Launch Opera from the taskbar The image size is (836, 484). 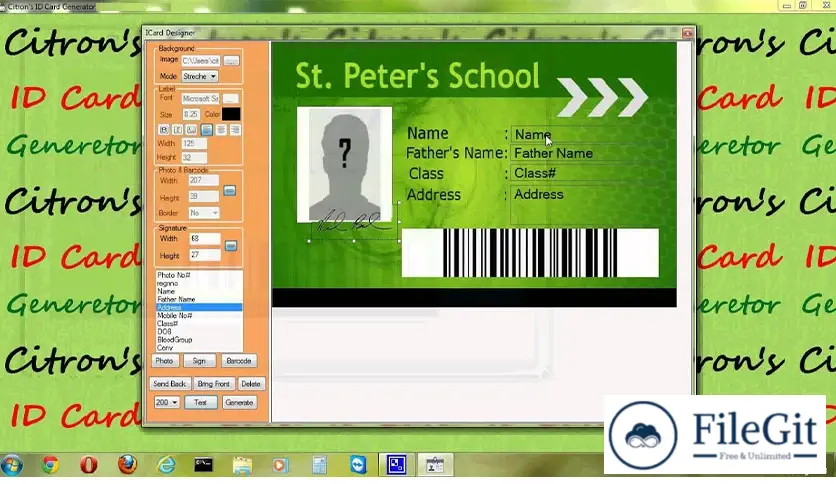tap(89, 465)
